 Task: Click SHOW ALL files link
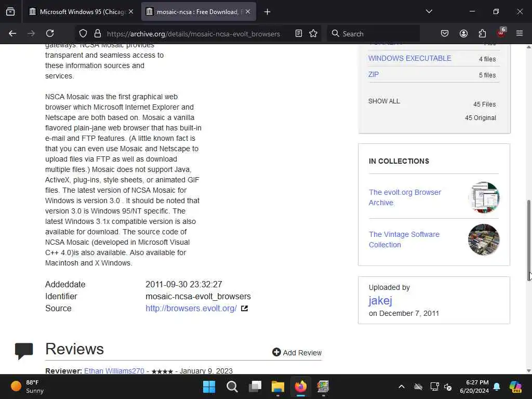384,101
